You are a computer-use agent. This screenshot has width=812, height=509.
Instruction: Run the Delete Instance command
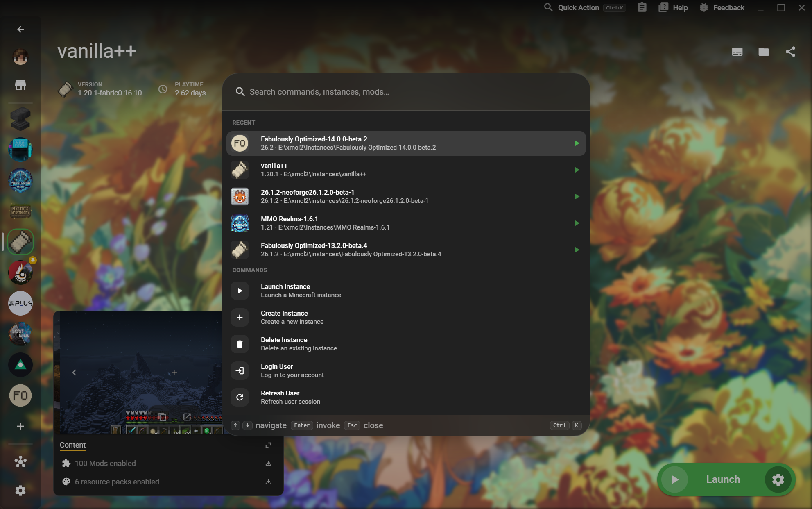(406, 344)
